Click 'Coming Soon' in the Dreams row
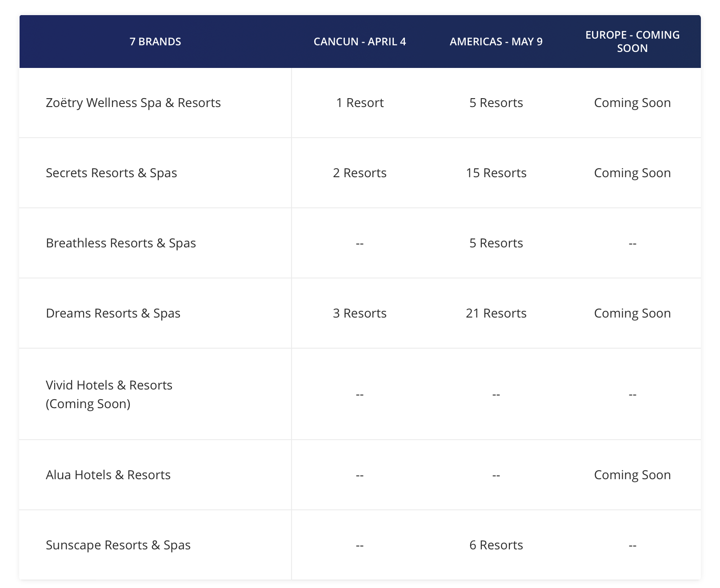The width and height of the screenshot is (720, 588). pos(632,314)
